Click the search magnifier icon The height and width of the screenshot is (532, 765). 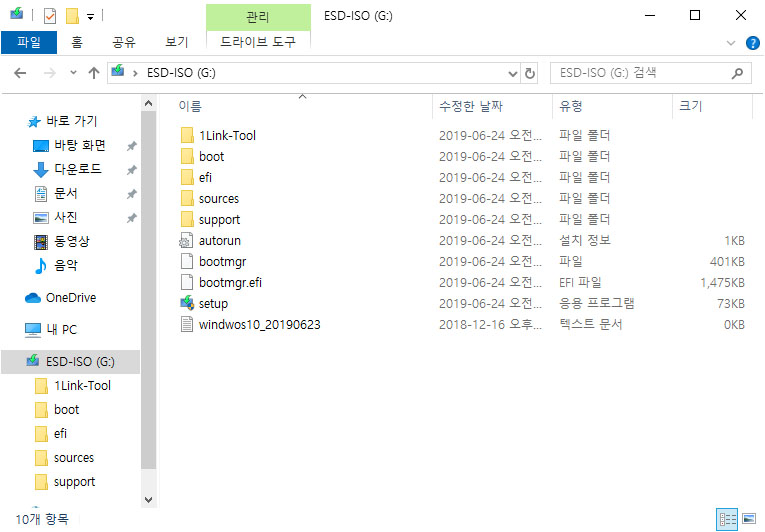tap(737, 73)
